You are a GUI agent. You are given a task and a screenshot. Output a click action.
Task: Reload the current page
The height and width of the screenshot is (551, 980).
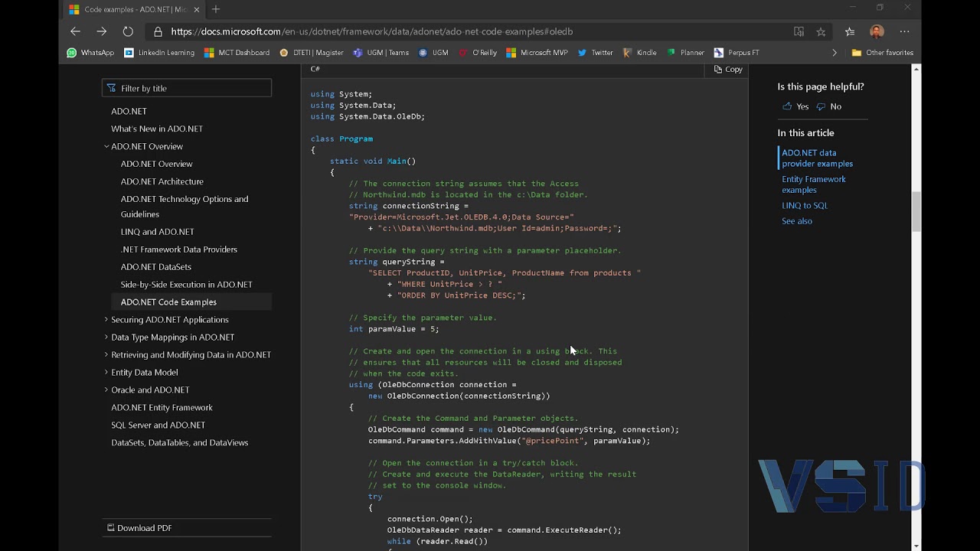[128, 31]
